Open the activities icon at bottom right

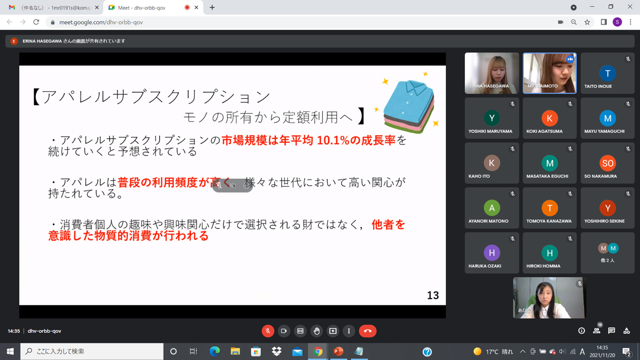(x=627, y=331)
